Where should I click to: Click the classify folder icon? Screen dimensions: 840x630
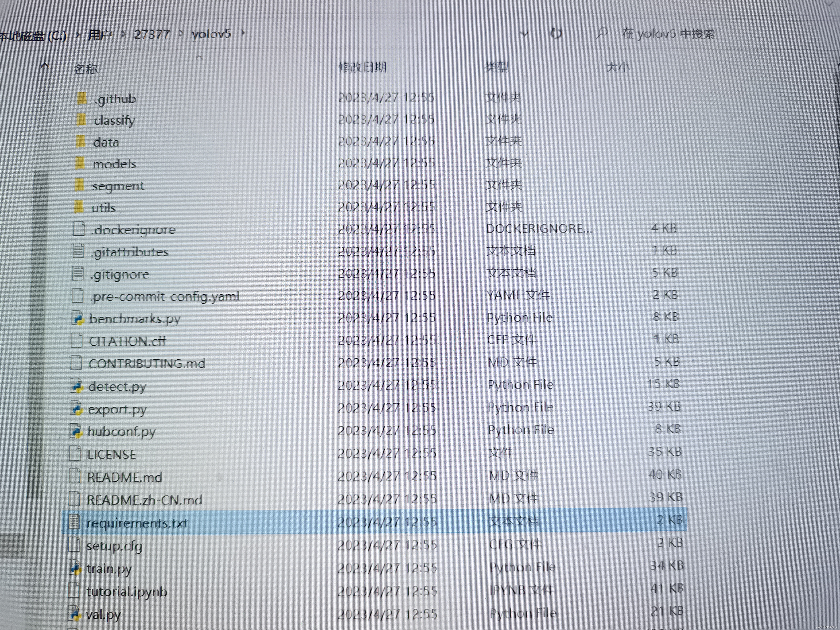pos(81,120)
